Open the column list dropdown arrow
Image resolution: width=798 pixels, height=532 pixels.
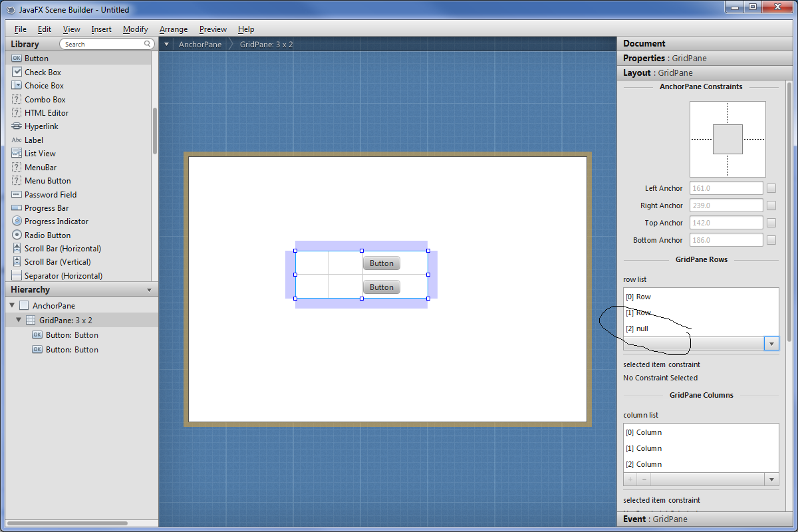coord(771,479)
